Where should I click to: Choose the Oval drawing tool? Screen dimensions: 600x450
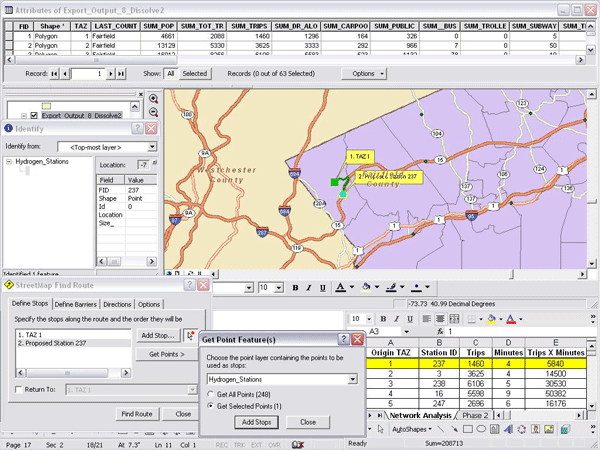(481, 429)
